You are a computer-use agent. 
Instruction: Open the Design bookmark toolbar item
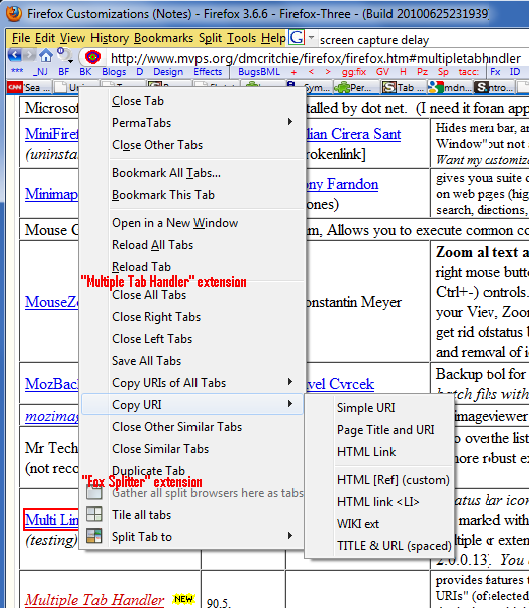click(168, 72)
